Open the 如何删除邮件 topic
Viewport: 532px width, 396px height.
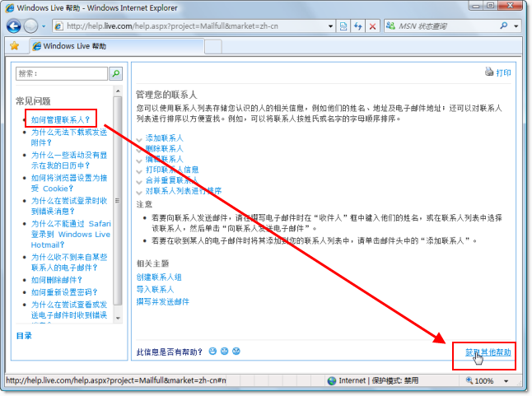point(57,280)
